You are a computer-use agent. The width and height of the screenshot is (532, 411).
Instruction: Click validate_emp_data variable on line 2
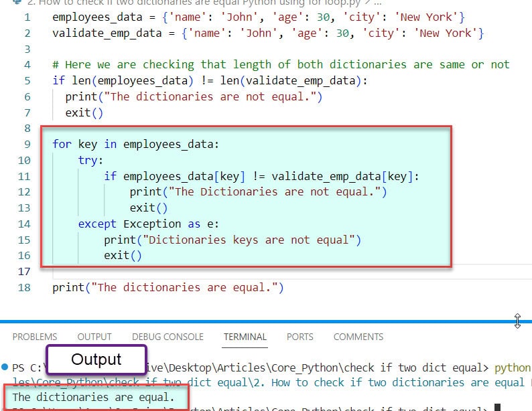click(107, 33)
